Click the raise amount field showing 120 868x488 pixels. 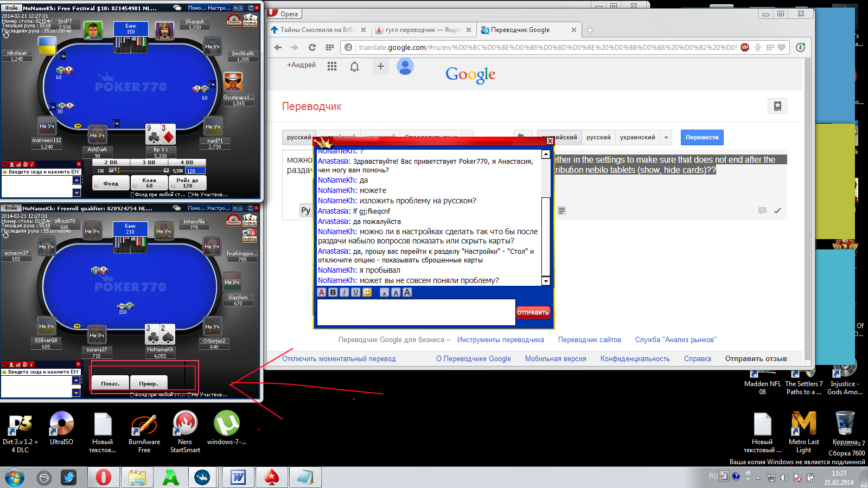pyautogui.click(x=195, y=170)
